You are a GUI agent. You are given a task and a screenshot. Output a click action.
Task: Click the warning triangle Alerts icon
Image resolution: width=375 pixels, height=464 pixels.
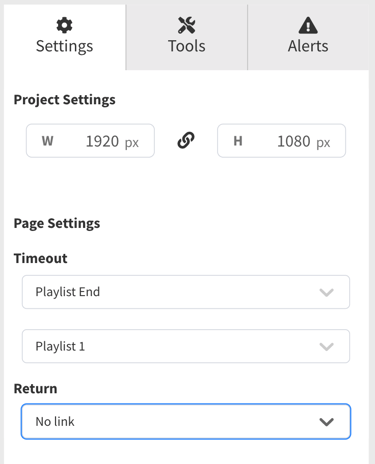(308, 25)
